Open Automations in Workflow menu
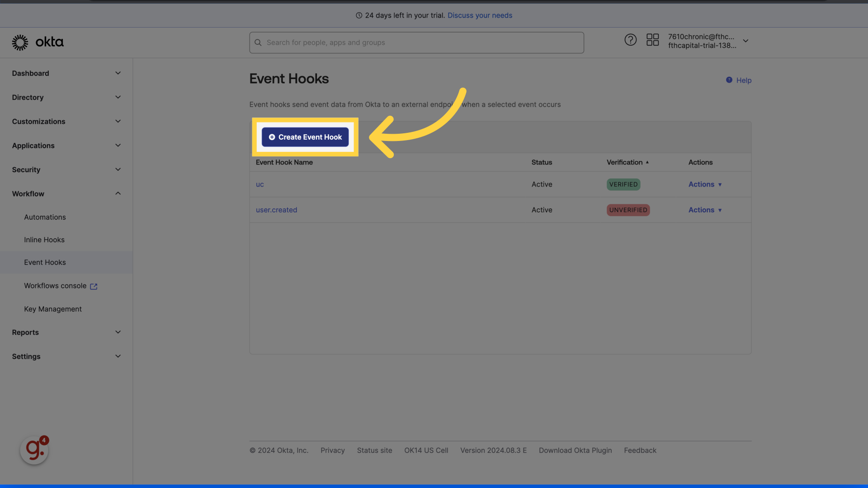Viewport: 868px width, 488px height. pos(45,217)
